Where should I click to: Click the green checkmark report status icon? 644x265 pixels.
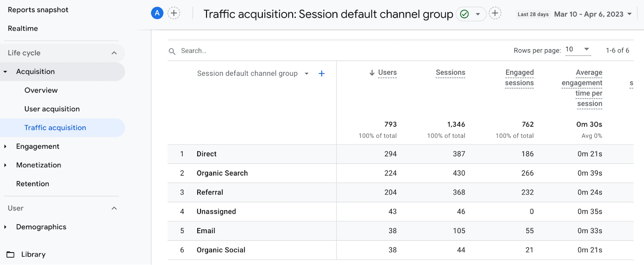464,14
